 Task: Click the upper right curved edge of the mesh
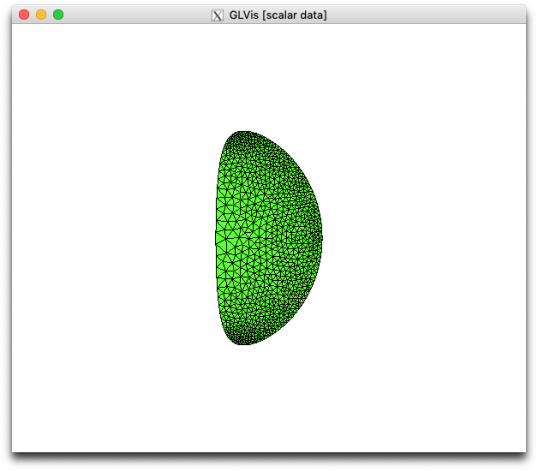296,162
